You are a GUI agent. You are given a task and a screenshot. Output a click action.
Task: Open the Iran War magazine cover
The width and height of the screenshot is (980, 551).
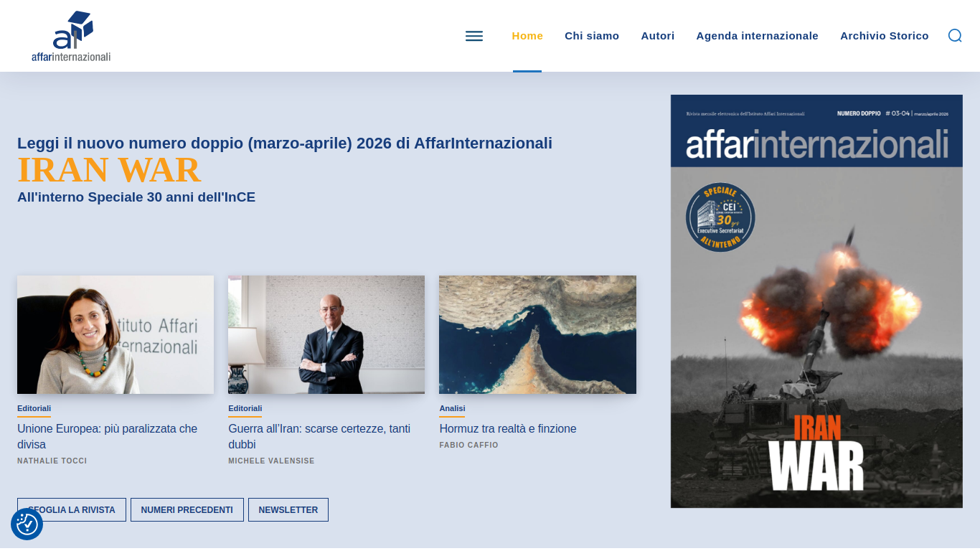(816, 301)
